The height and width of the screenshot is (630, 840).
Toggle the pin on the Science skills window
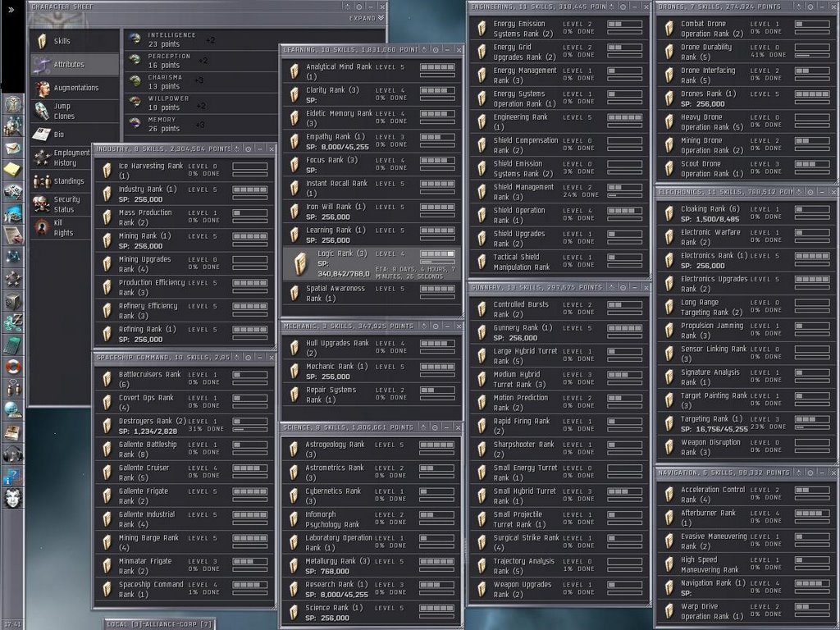(424, 427)
